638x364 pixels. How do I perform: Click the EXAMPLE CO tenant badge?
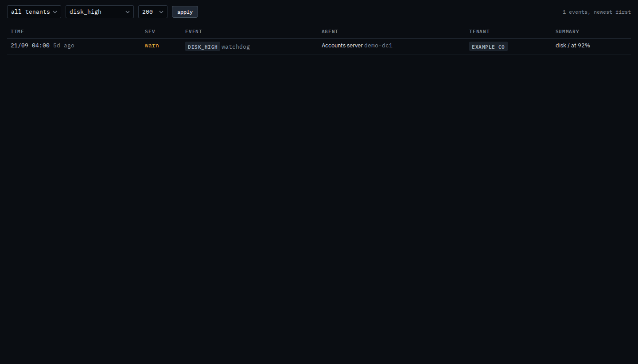pyautogui.click(x=488, y=46)
